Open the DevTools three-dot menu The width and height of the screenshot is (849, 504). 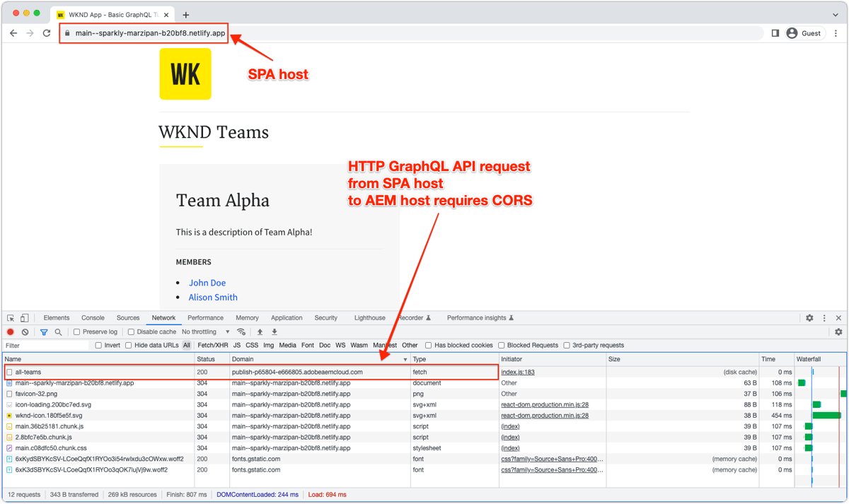[x=823, y=318]
